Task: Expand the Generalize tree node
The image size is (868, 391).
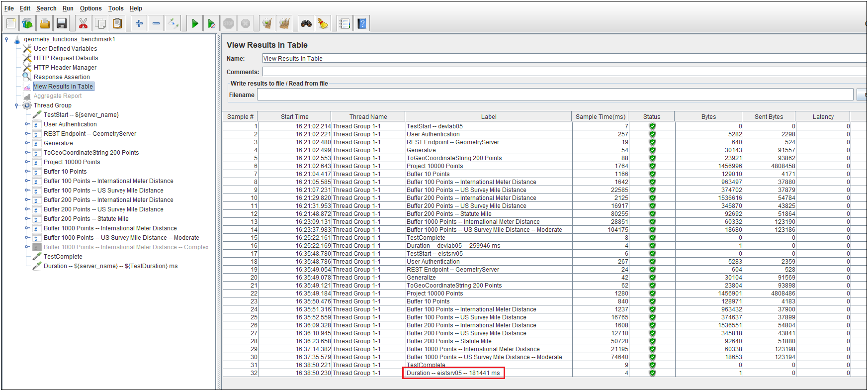Action: coord(27,143)
